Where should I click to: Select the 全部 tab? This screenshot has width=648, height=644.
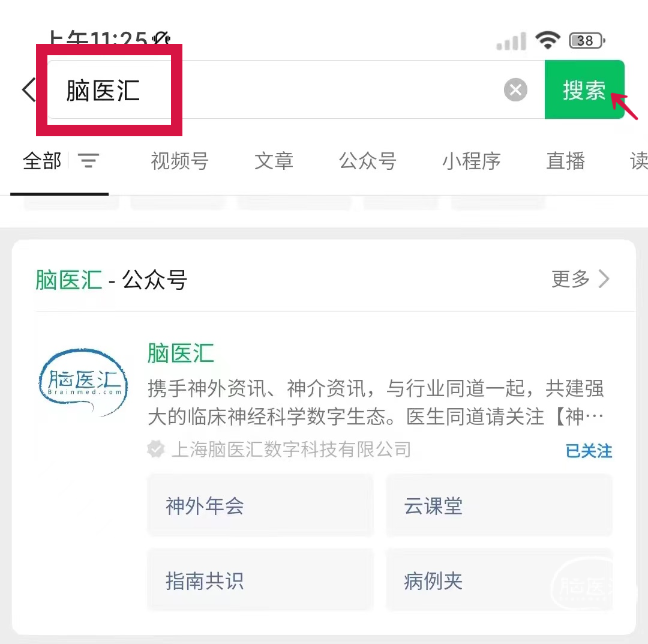tap(42, 161)
